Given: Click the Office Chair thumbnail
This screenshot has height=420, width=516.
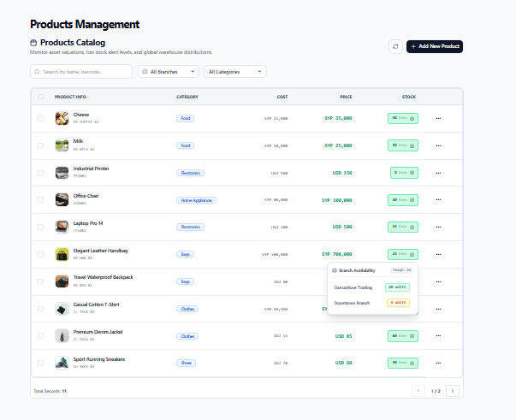Looking at the screenshot, I should point(62,199).
